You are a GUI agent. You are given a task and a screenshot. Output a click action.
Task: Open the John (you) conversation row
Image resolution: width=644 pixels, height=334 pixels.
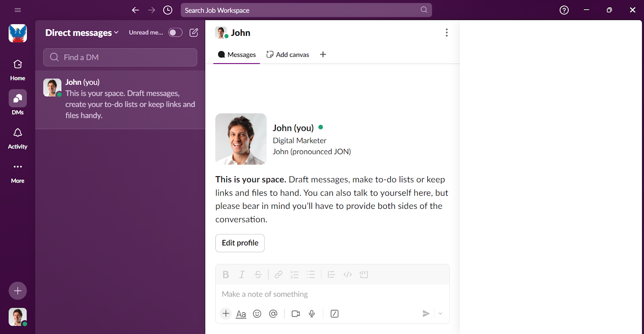point(120,99)
